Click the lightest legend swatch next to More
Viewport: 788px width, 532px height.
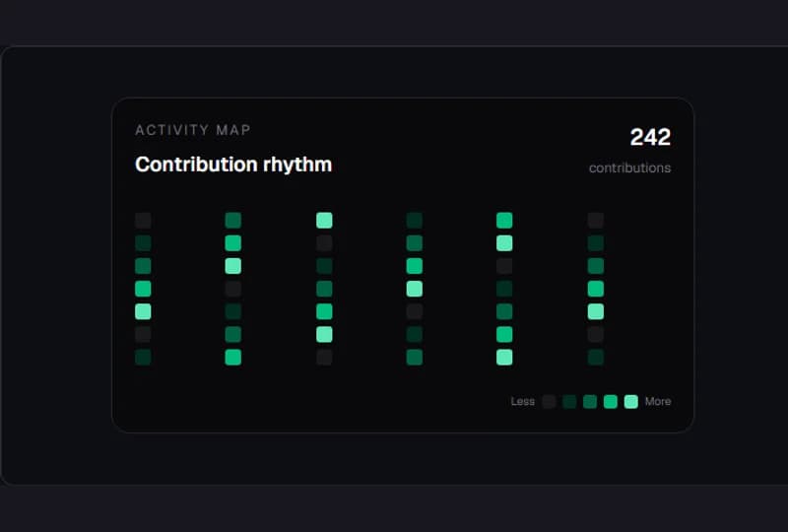coord(631,401)
